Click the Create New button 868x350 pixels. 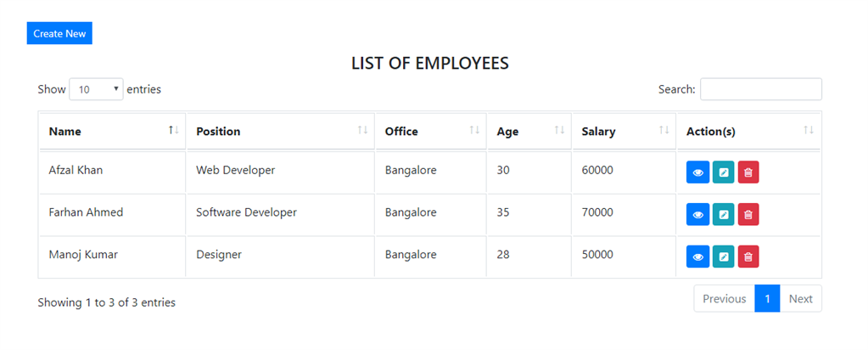(x=59, y=34)
